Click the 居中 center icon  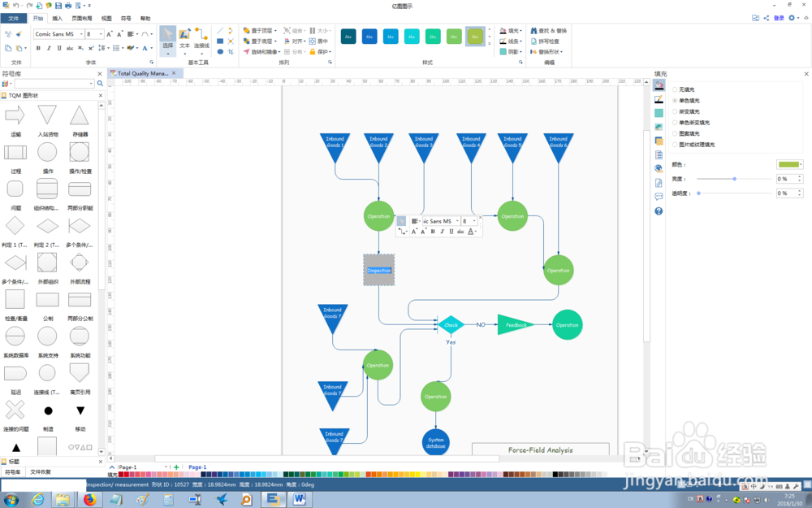click(319, 41)
